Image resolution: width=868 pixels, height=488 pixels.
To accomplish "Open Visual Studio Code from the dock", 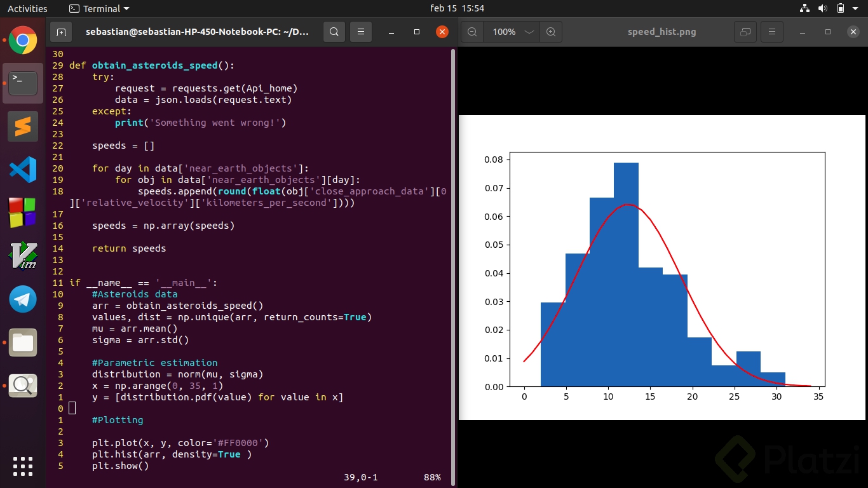I will click(23, 170).
